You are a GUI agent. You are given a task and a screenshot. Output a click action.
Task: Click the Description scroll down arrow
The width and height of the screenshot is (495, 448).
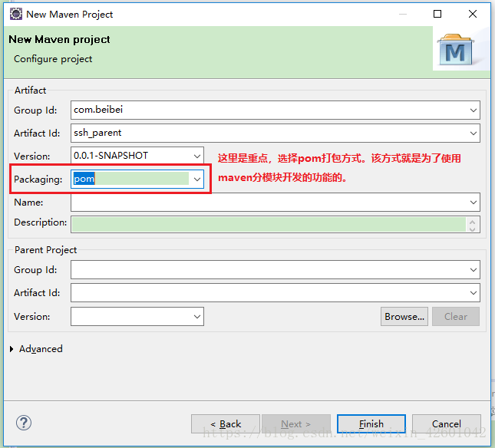point(472,229)
